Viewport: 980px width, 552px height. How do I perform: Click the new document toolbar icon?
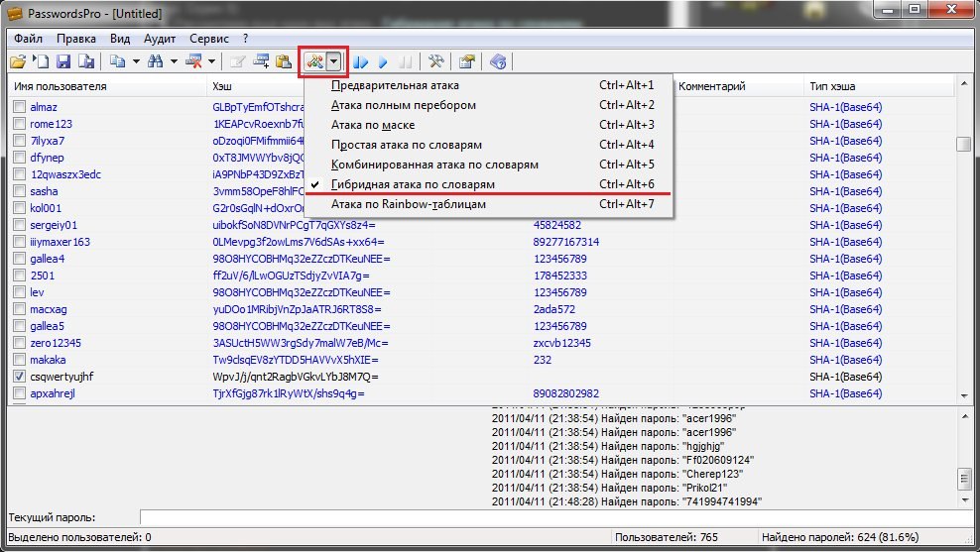click(x=41, y=61)
